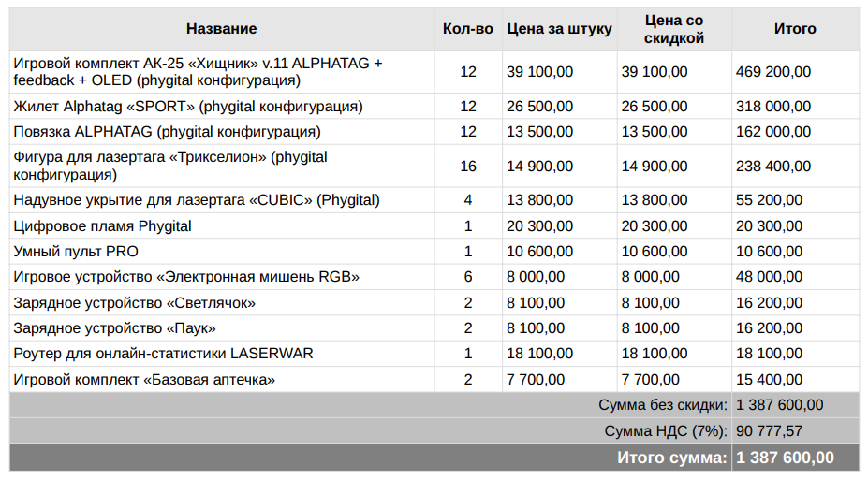Click the Сумма НДС value 90 777,57
868x480 pixels.
(770, 431)
